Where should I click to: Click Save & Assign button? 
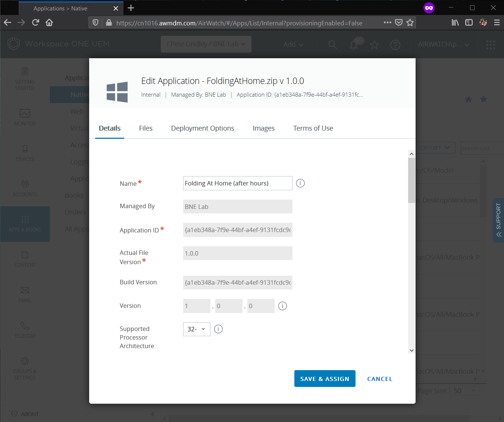click(325, 379)
